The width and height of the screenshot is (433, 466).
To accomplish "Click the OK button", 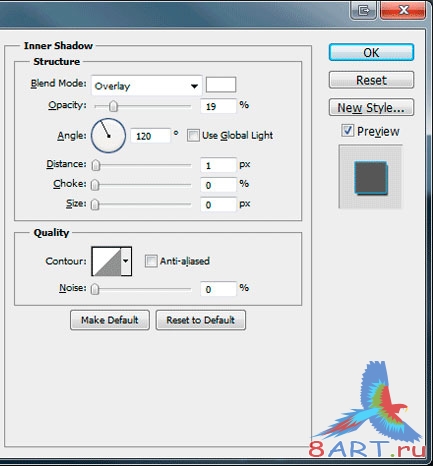I will point(371,52).
